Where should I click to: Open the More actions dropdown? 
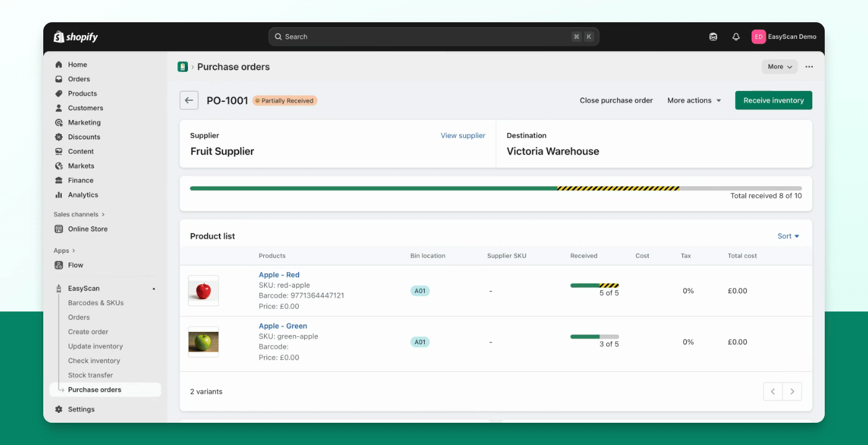click(694, 100)
